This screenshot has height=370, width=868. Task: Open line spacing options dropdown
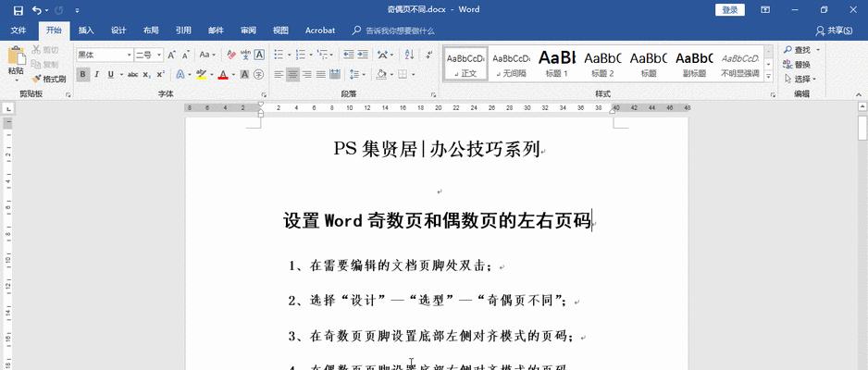357,74
